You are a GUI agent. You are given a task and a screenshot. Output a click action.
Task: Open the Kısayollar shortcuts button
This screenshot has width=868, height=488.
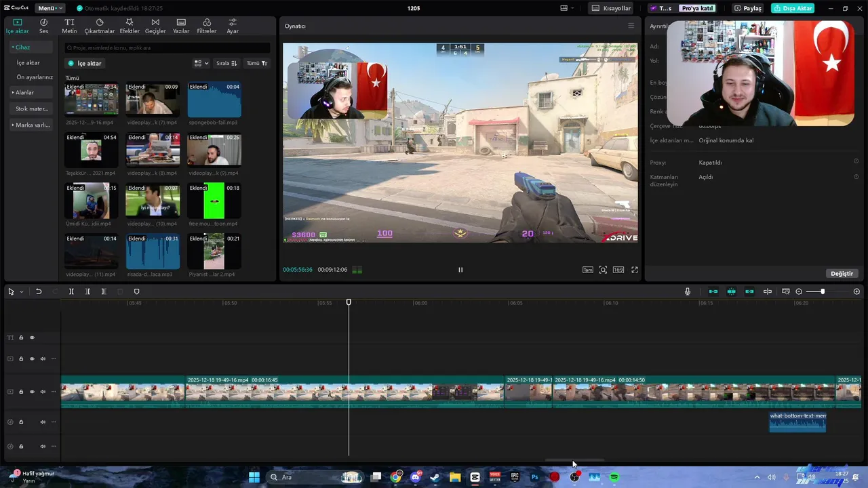(612, 8)
